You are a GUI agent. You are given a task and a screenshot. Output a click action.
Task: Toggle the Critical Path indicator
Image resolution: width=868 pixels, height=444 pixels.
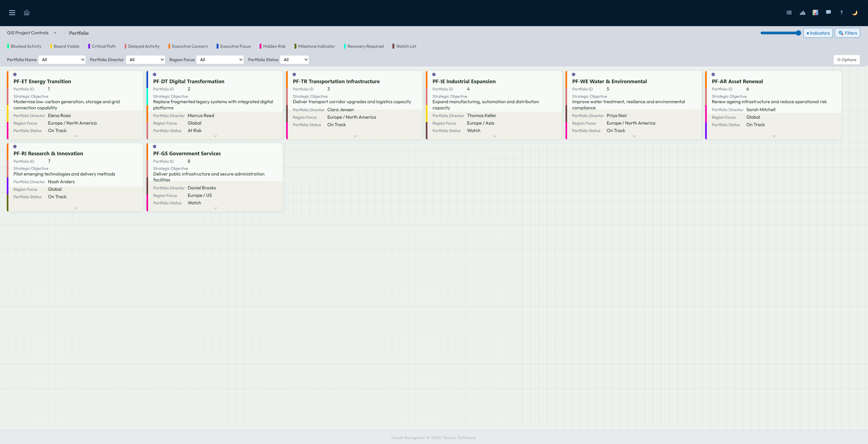(x=102, y=46)
